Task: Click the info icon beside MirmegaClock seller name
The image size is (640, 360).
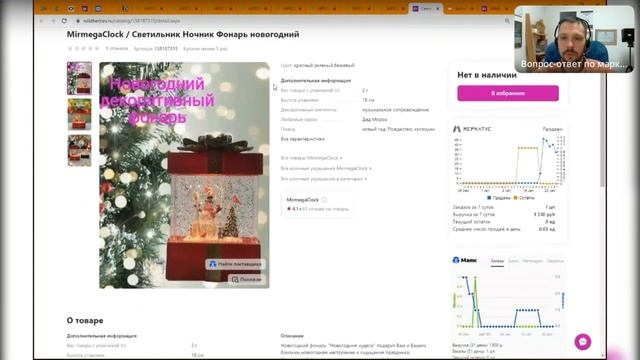Action: coord(324,200)
